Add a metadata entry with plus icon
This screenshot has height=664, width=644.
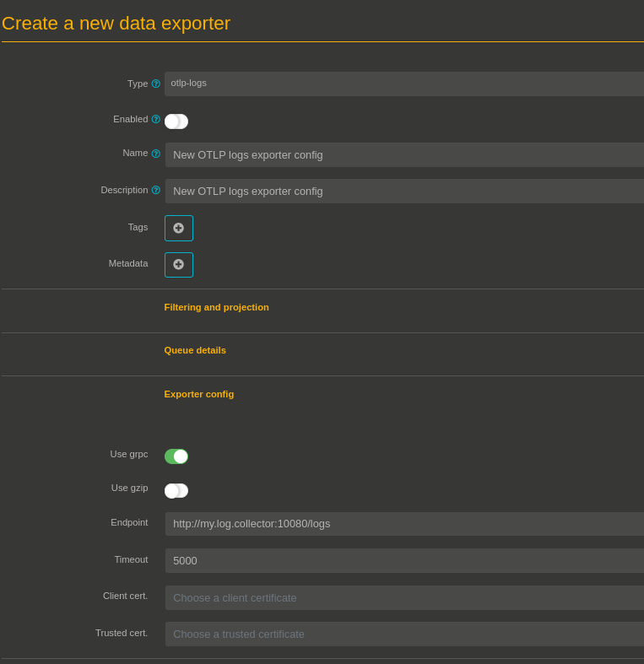(x=179, y=264)
